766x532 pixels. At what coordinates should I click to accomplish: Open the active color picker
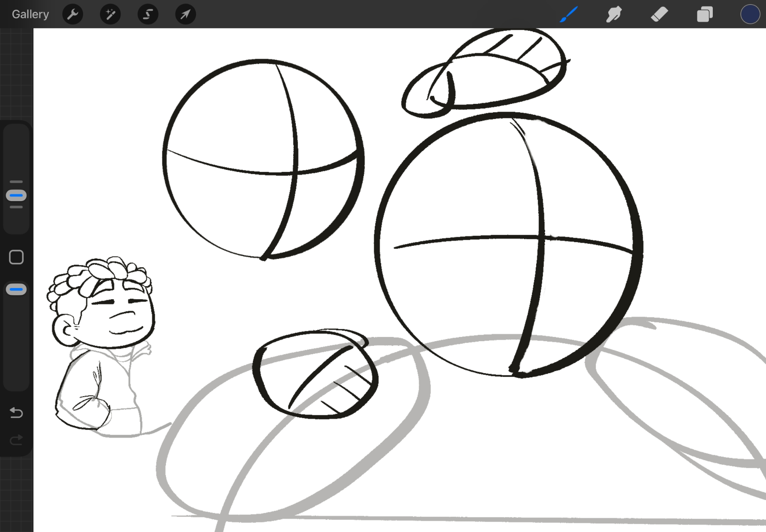click(750, 15)
